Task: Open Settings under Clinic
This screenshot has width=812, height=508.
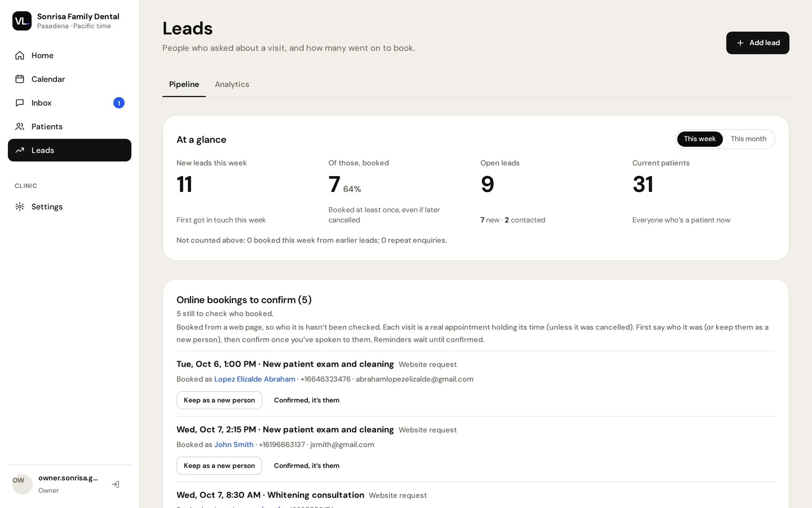Action: 69,207
